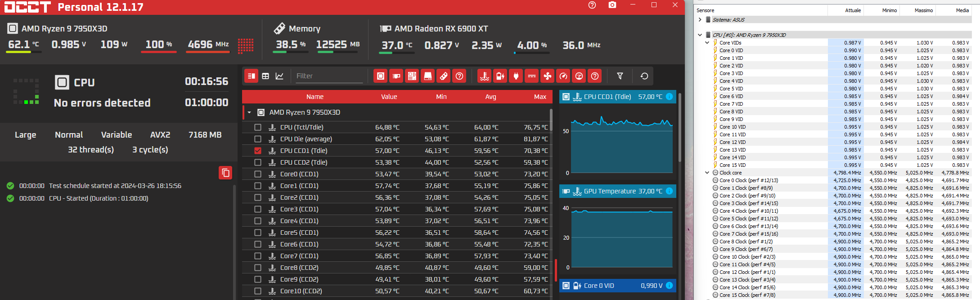Select the Core 0 VID graph header

pos(618,286)
